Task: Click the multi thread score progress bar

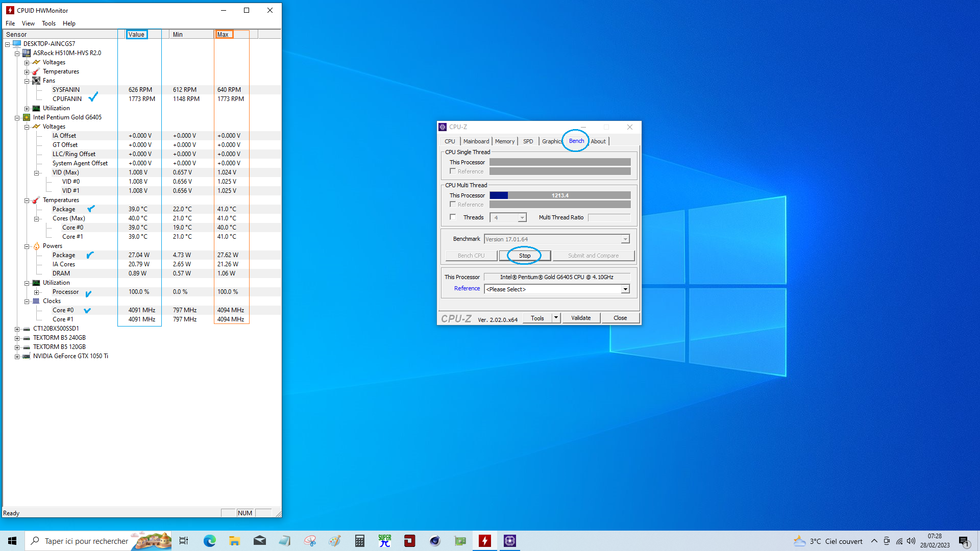Action: [559, 195]
